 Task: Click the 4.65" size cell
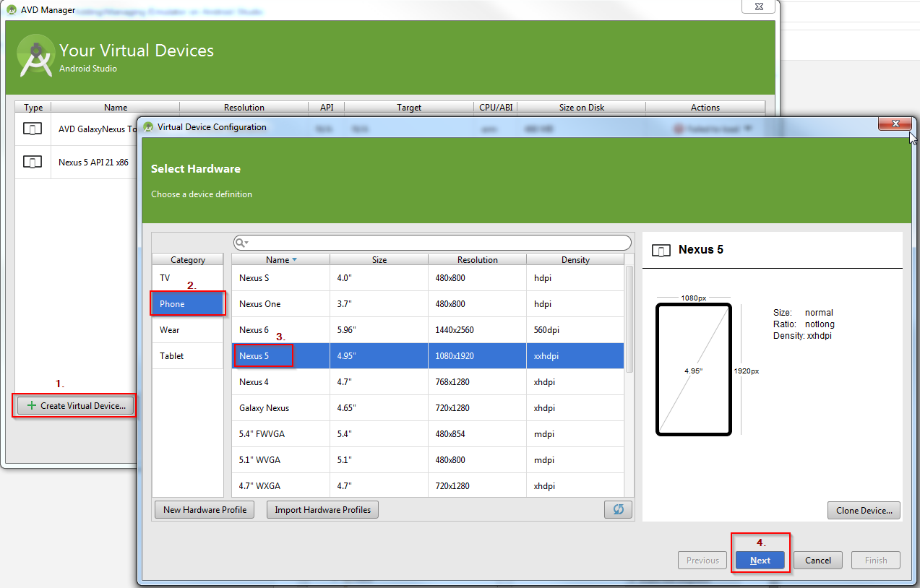(379, 408)
